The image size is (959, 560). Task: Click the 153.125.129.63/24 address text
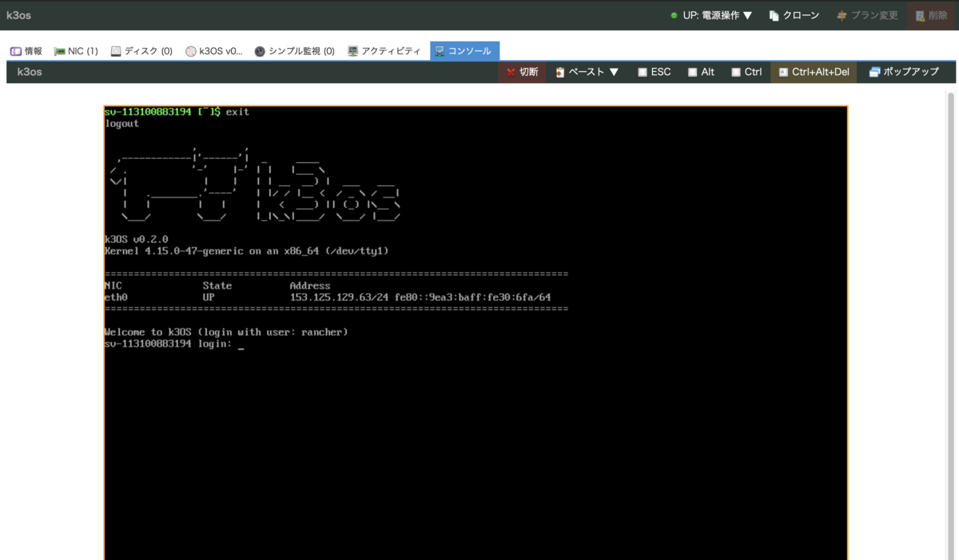(339, 297)
